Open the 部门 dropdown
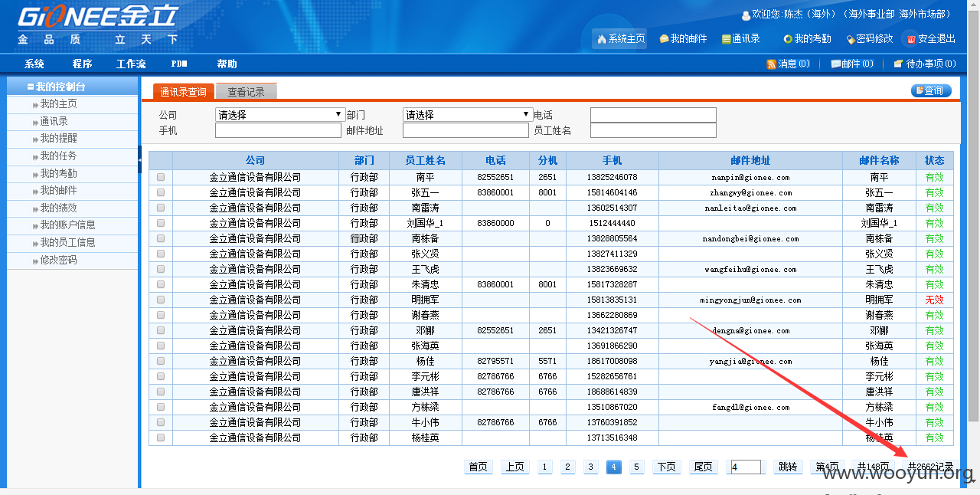The height and width of the screenshot is (495, 980). point(467,115)
